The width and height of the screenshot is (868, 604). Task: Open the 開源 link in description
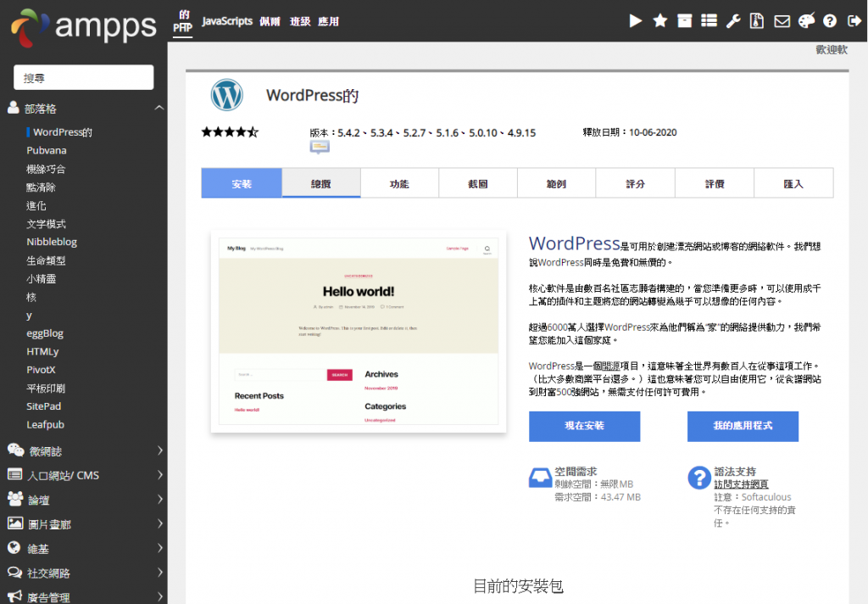tap(611, 366)
